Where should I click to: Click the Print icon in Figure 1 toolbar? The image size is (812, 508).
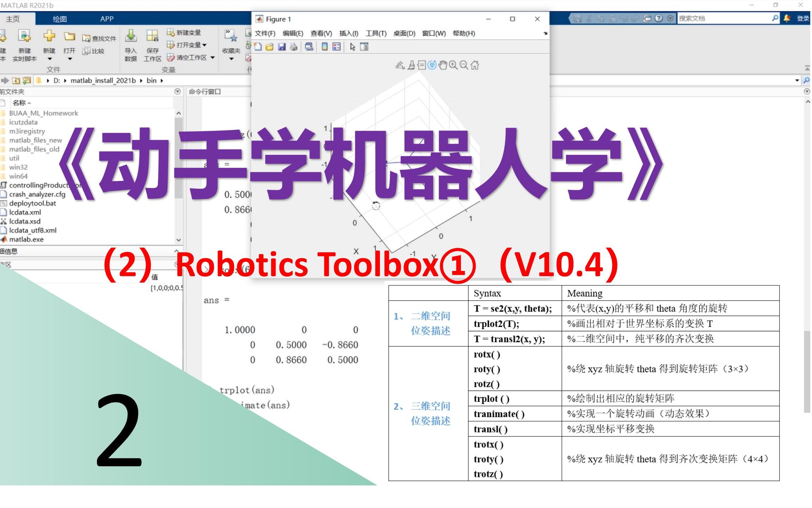click(x=294, y=47)
